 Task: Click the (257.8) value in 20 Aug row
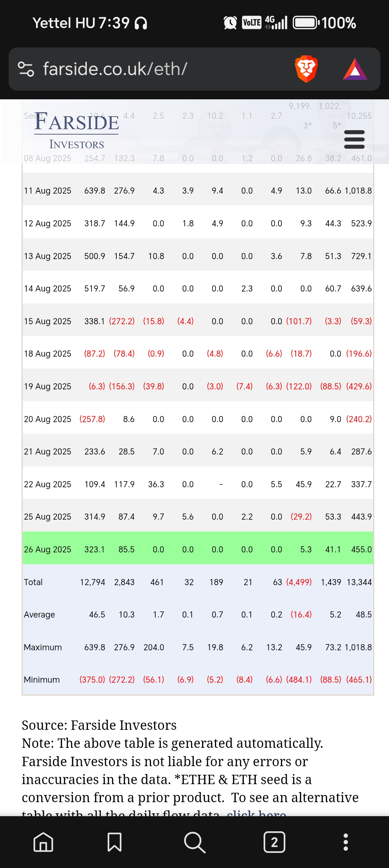92,419
